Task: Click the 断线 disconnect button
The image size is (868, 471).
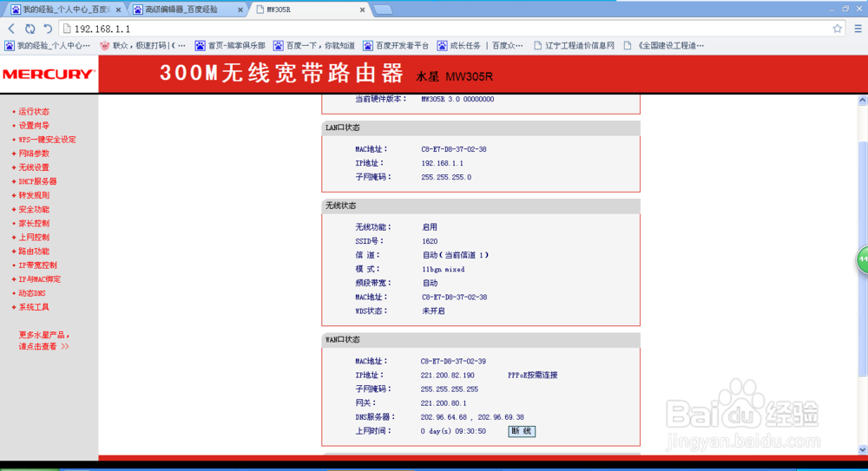Action: click(x=522, y=431)
